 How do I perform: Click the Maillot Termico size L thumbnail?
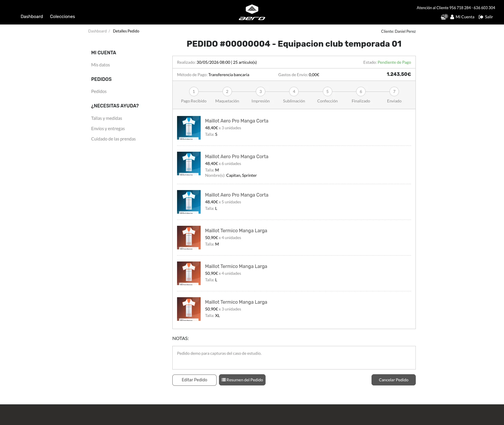tap(189, 273)
